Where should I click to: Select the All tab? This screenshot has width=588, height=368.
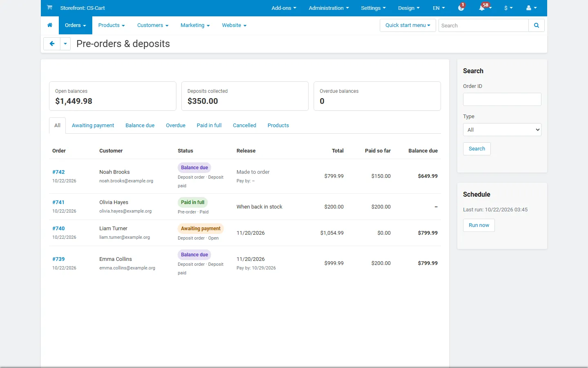(57, 126)
